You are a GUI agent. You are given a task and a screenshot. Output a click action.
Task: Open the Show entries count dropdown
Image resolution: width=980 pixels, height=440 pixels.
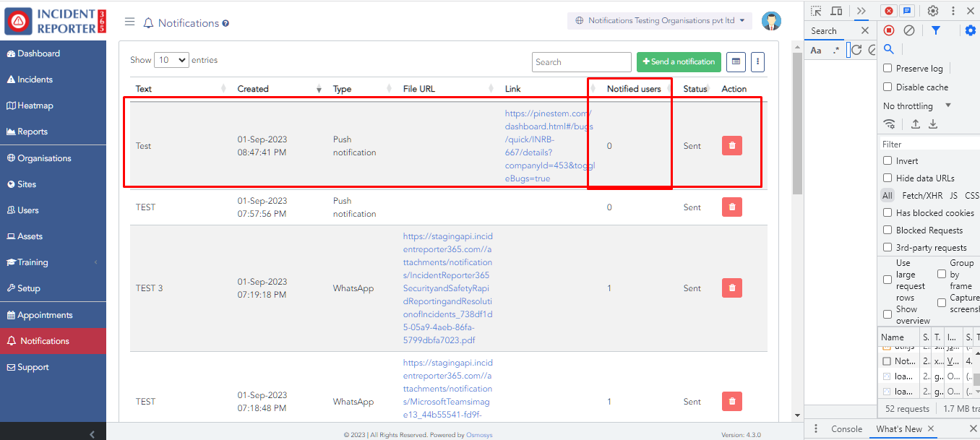(x=171, y=61)
